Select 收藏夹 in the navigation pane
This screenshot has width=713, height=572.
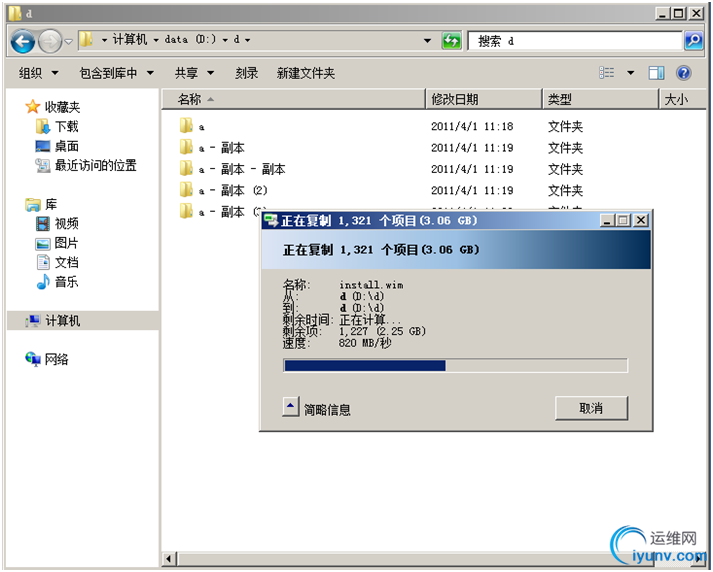(62, 107)
